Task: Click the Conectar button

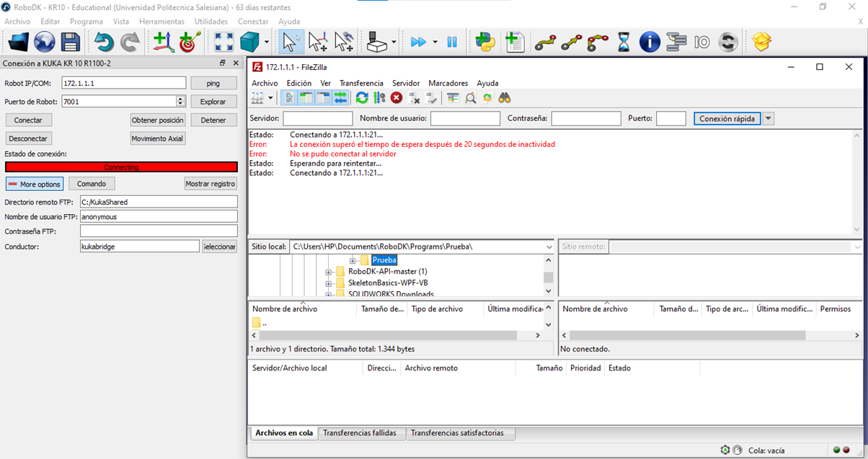Action: 28,120
